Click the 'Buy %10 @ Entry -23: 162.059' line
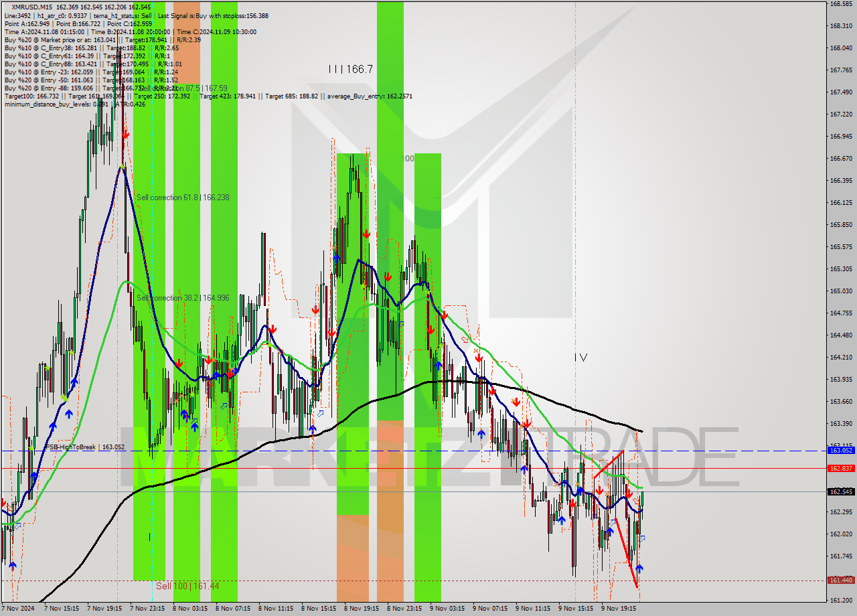Screen dimensions: 857x616 click(91, 72)
